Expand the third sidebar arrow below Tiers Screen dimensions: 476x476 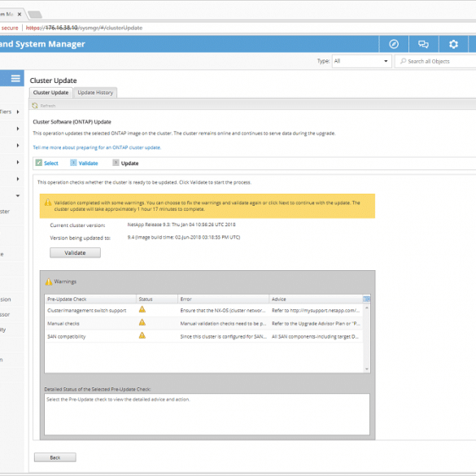point(18,145)
